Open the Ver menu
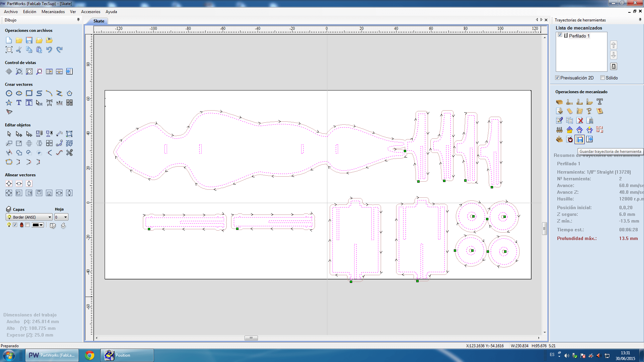 coord(73,11)
